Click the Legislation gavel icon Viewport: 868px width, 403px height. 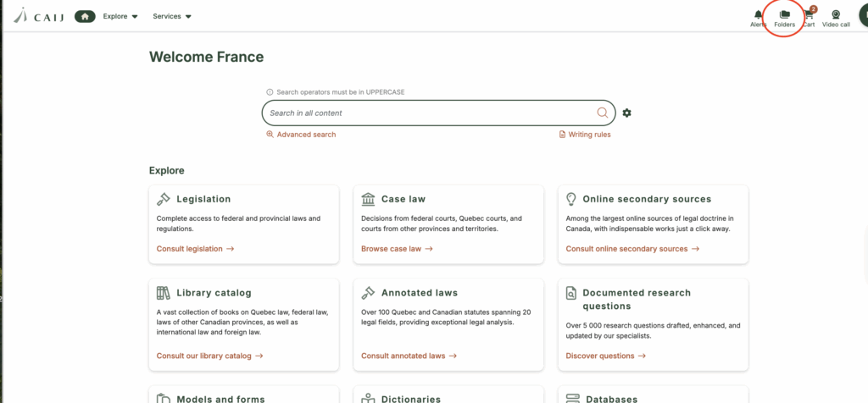pyautogui.click(x=164, y=199)
